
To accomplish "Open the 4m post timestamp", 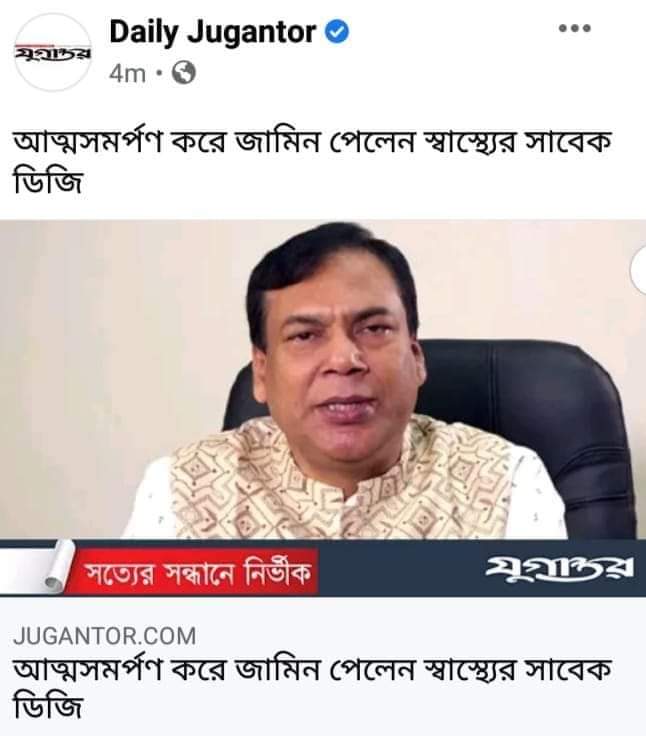I will tap(127, 74).
